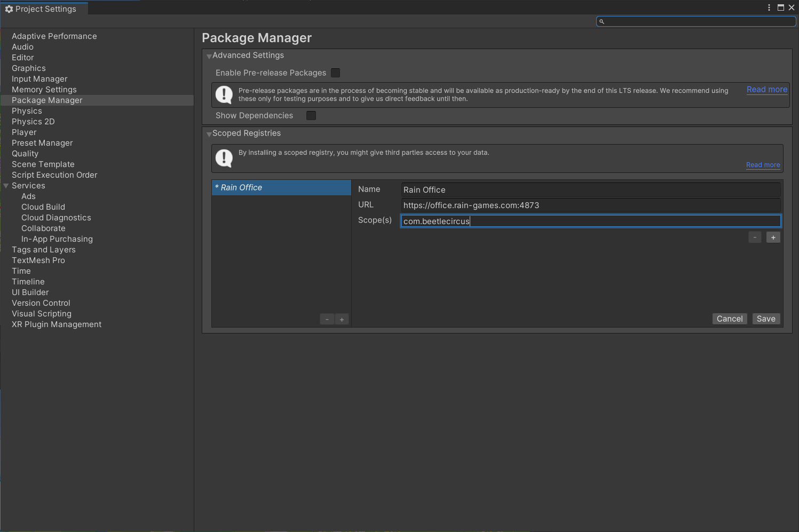Open In-App Purchasing settings

click(x=57, y=239)
